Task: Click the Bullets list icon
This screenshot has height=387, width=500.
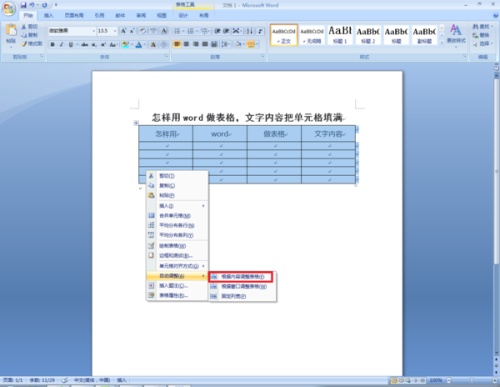Action: (177, 31)
